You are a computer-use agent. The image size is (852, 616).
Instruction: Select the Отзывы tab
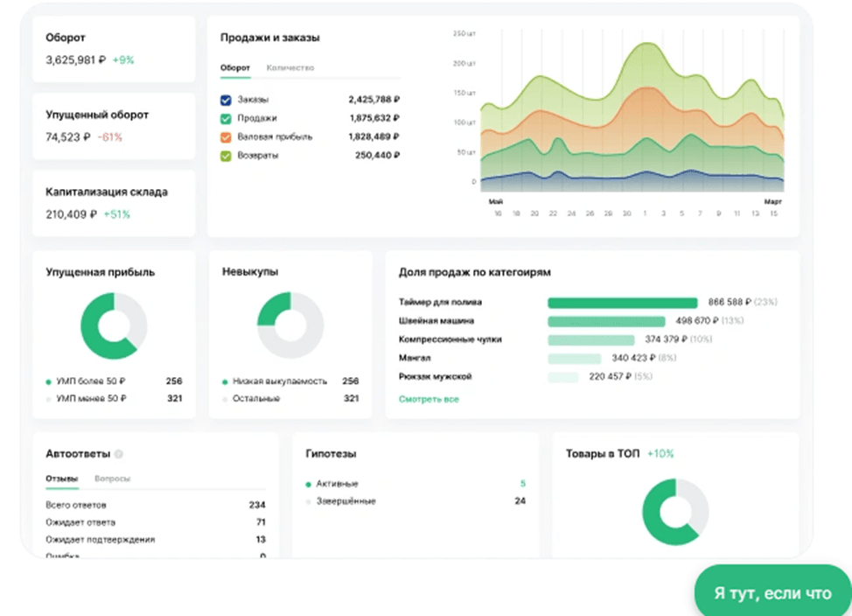click(61, 479)
